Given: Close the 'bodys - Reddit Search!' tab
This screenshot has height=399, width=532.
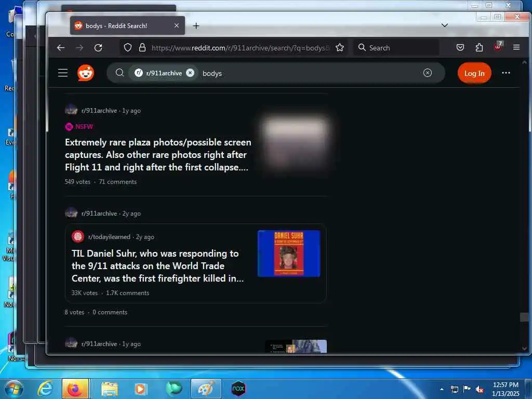Looking at the screenshot, I should pos(177,25).
